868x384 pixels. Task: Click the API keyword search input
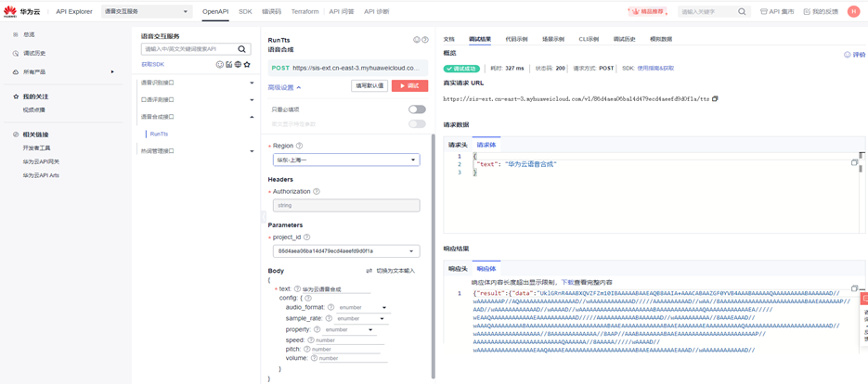point(188,48)
